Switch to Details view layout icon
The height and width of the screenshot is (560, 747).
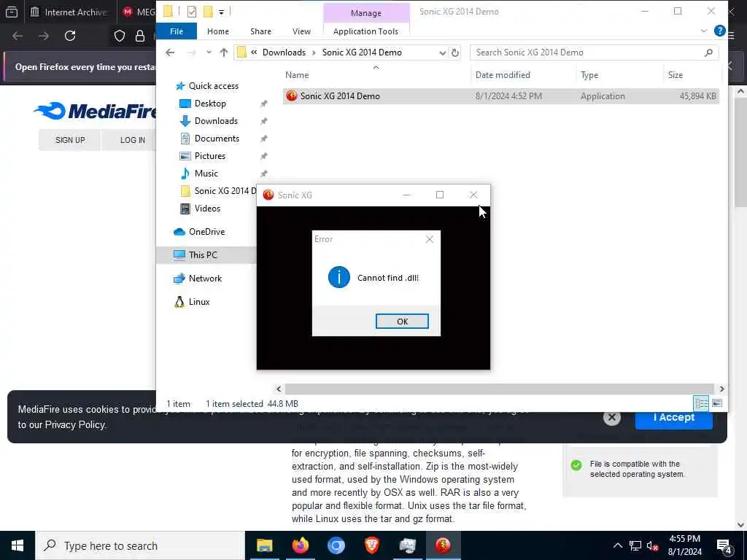(x=701, y=403)
